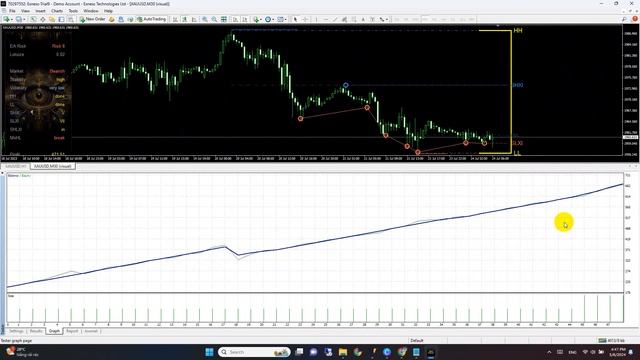Open the File menu
This screenshot has width=640, height=360.
tap(12, 11)
